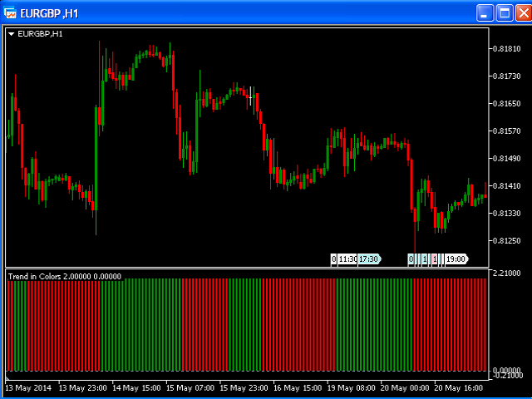Click the 19 May 08:00 time label

pyautogui.click(x=351, y=388)
